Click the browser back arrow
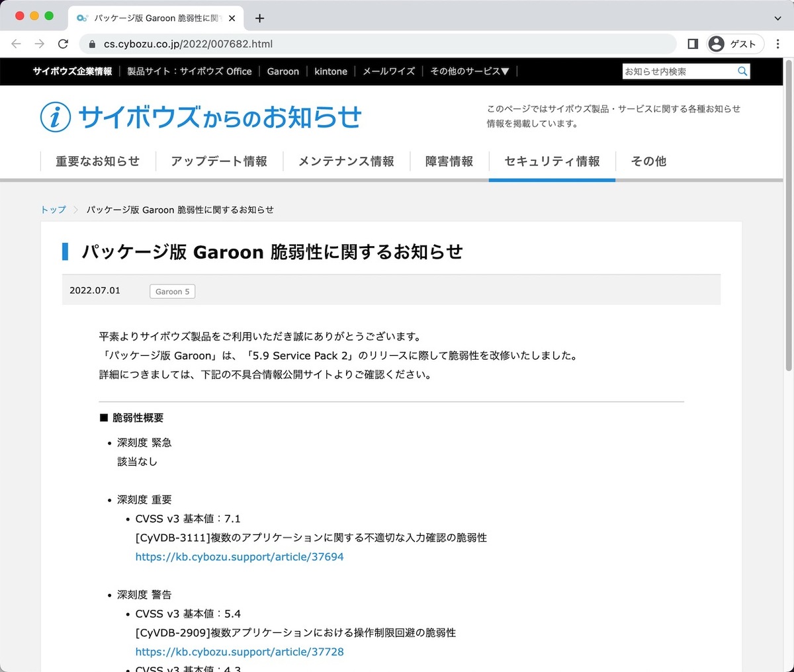Image resolution: width=794 pixels, height=672 pixels. pyautogui.click(x=17, y=44)
